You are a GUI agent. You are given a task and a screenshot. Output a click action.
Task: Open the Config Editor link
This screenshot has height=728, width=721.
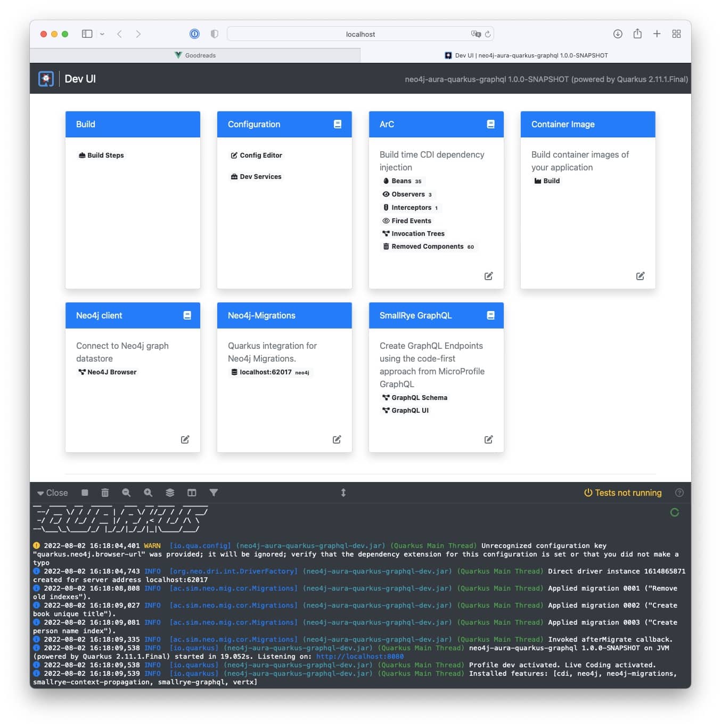point(256,155)
